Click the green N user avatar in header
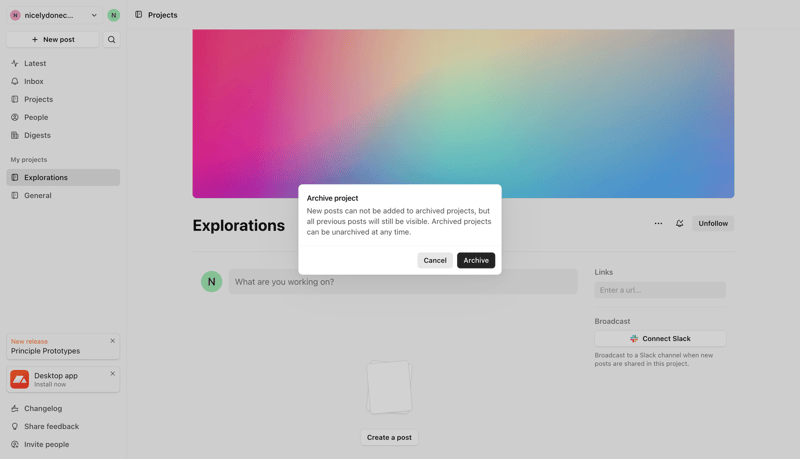 113,15
